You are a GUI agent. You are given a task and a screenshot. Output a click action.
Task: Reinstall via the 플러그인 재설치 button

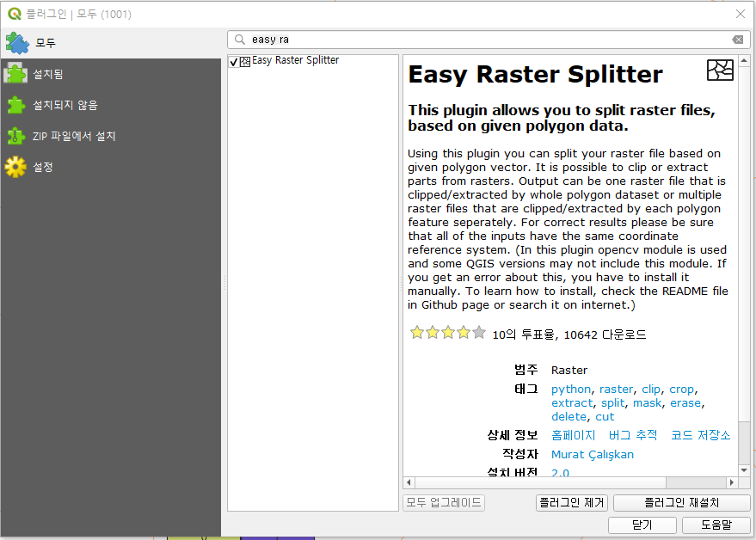[x=681, y=502]
